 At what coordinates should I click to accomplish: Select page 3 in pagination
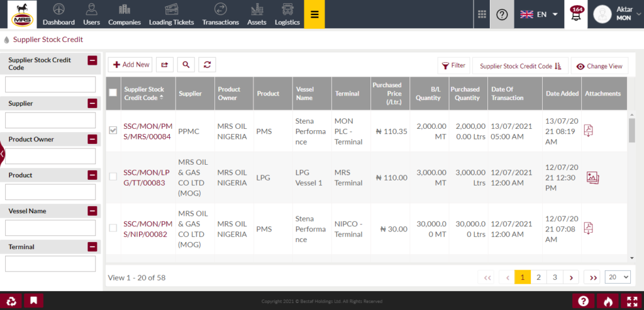555,277
